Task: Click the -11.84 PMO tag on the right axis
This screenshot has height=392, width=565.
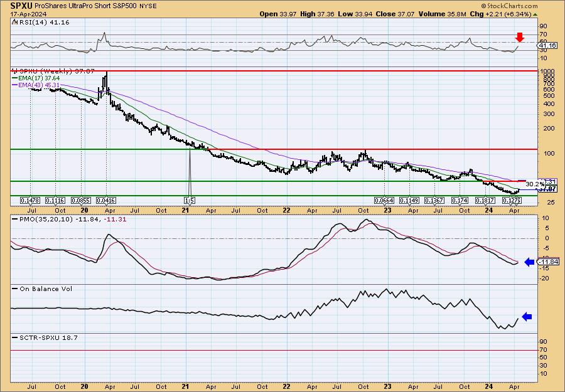Action: 549,262
